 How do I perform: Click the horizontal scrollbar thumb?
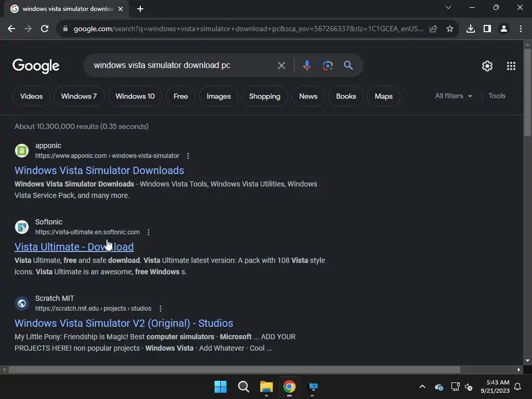[234, 369]
